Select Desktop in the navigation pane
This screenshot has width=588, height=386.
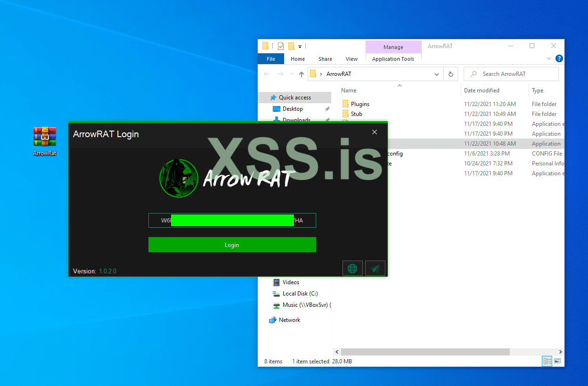coord(293,109)
